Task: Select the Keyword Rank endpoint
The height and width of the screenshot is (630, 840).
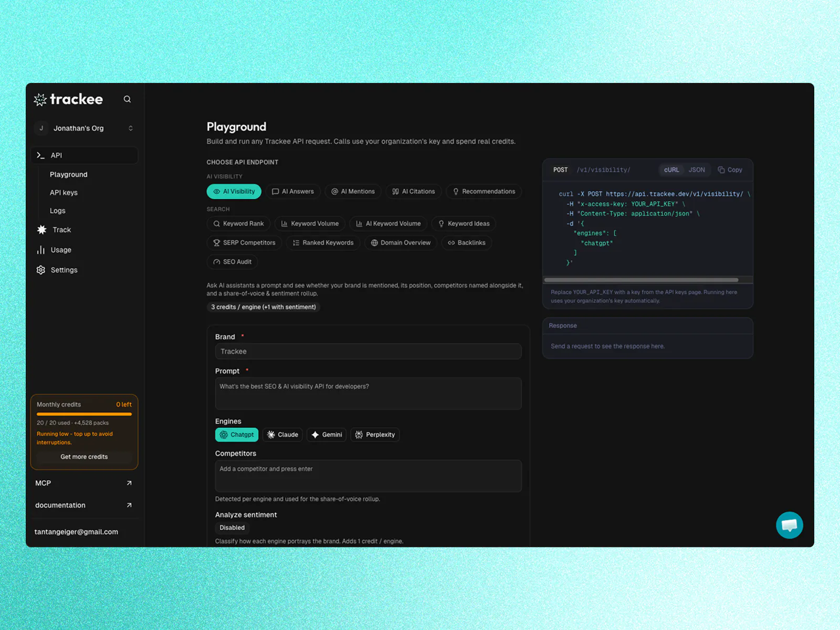Action: coord(238,224)
